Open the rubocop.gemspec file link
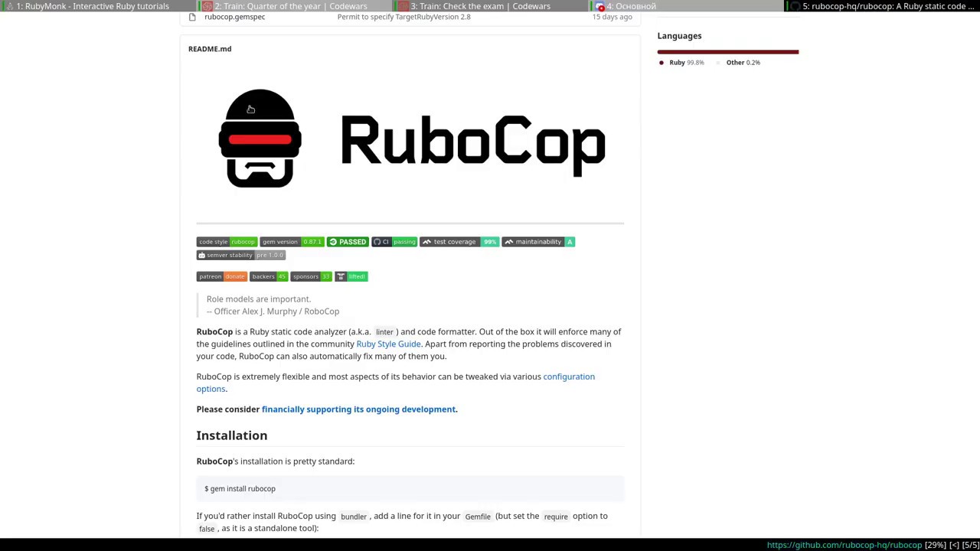This screenshot has width=980, height=551. tap(234, 17)
